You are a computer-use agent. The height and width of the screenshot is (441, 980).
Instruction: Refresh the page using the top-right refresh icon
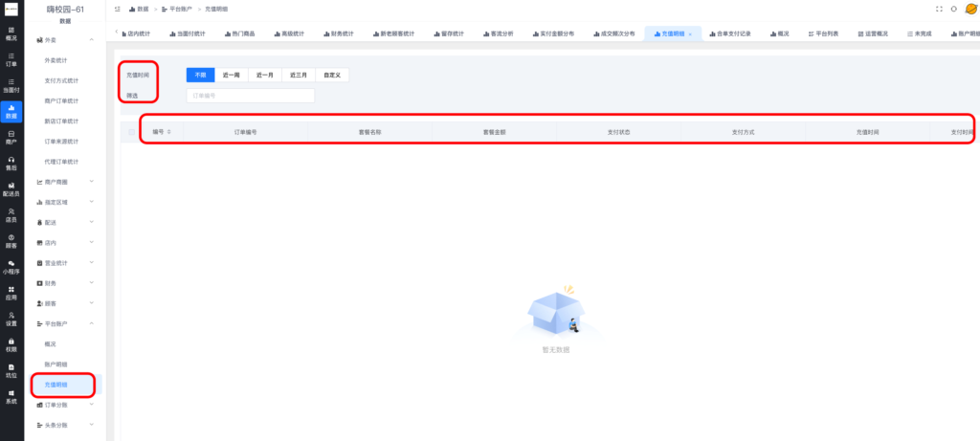[954, 10]
